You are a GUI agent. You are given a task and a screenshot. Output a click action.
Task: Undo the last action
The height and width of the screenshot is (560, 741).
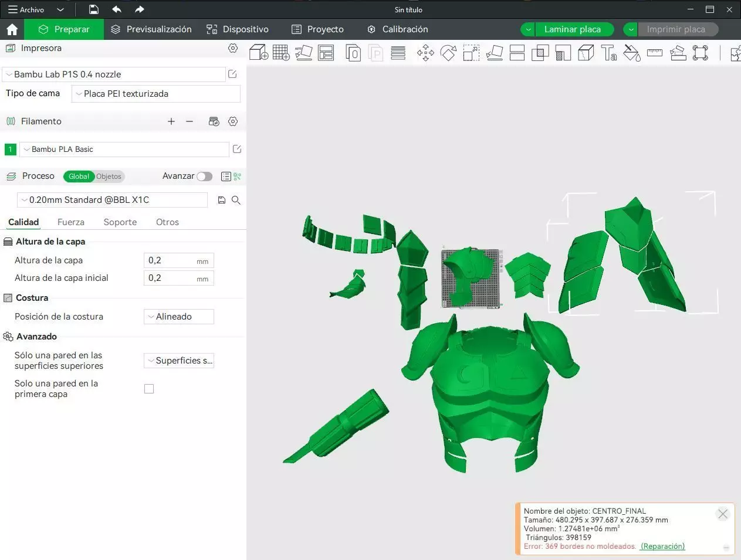click(x=117, y=9)
